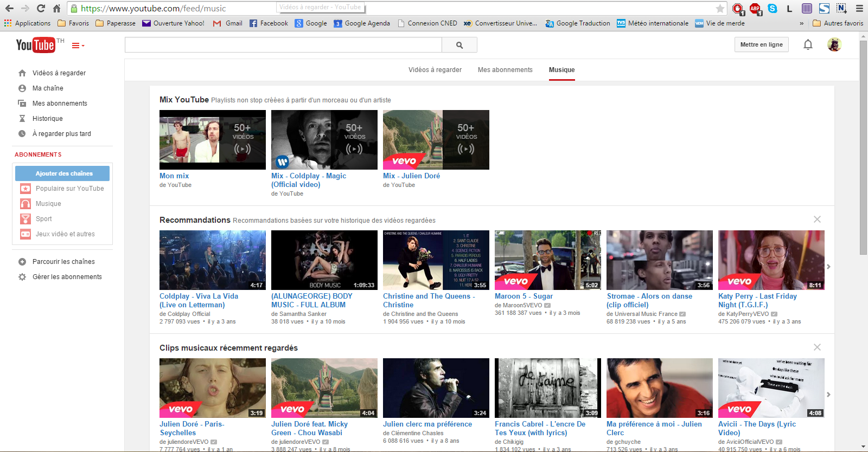Viewport: 868px width, 452px height.
Task: Open the Gmail bookmark
Action: coord(227,23)
